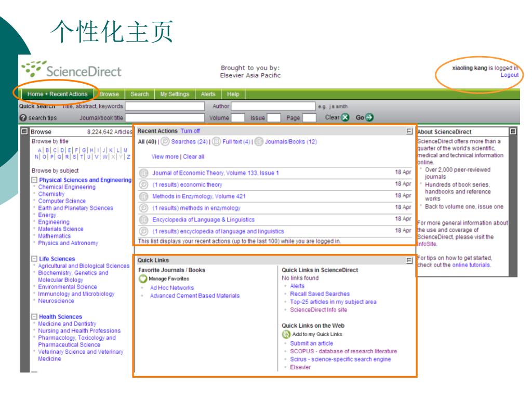Image resolution: width=532 pixels, height=399 pixels.
Task: Open Computer Science subject link
Action: pos(62,201)
